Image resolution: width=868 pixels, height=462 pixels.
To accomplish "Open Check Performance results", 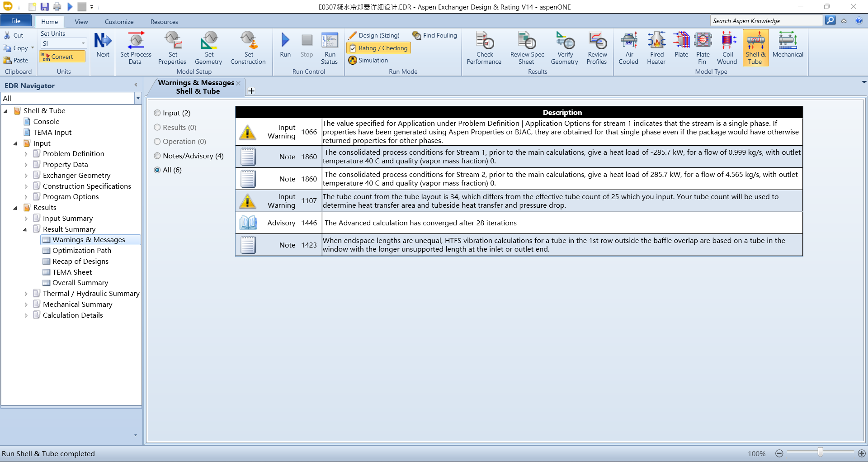I will [484, 48].
